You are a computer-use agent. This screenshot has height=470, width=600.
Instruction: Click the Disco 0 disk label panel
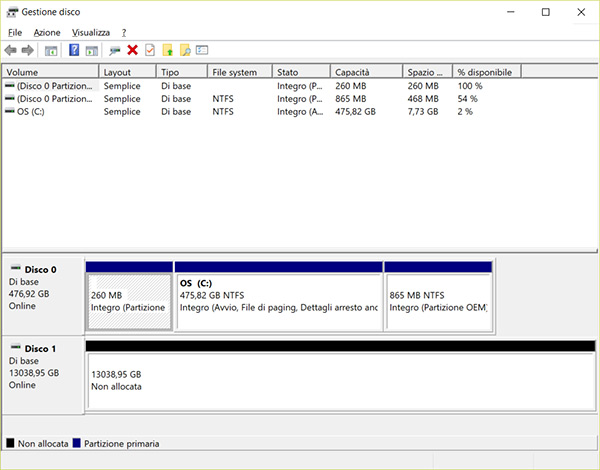(43, 296)
